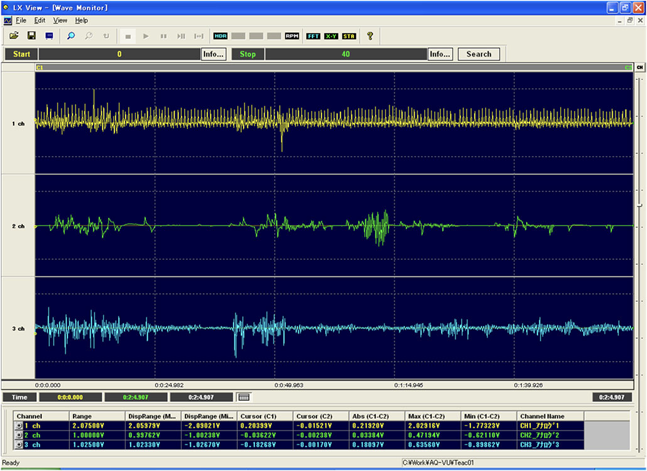The height and width of the screenshot is (471, 647).
Task: Click the STA statistics icon
Action: pos(349,36)
